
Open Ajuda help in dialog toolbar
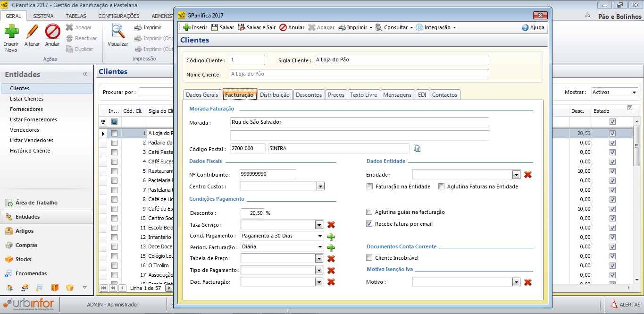point(533,27)
